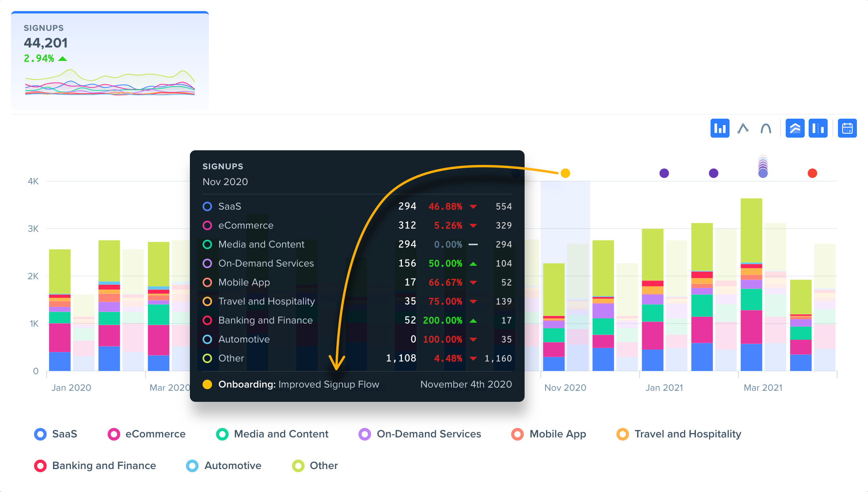The image size is (868, 492).
Task: Toggle previous period comparison bars icon
Action: (x=818, y=129)
